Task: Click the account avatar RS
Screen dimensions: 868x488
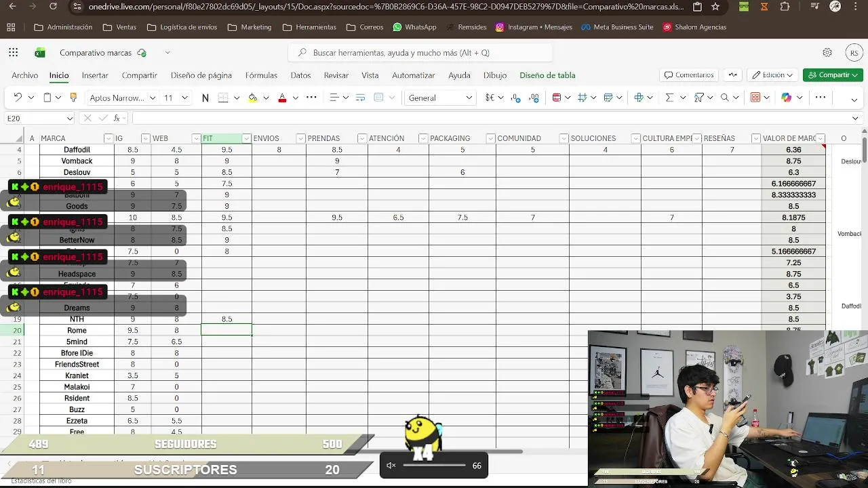Action: [854, 53]
